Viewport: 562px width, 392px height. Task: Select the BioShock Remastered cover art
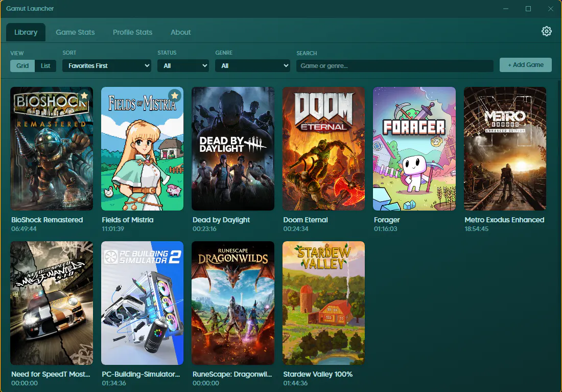click(x=52, y=149)
